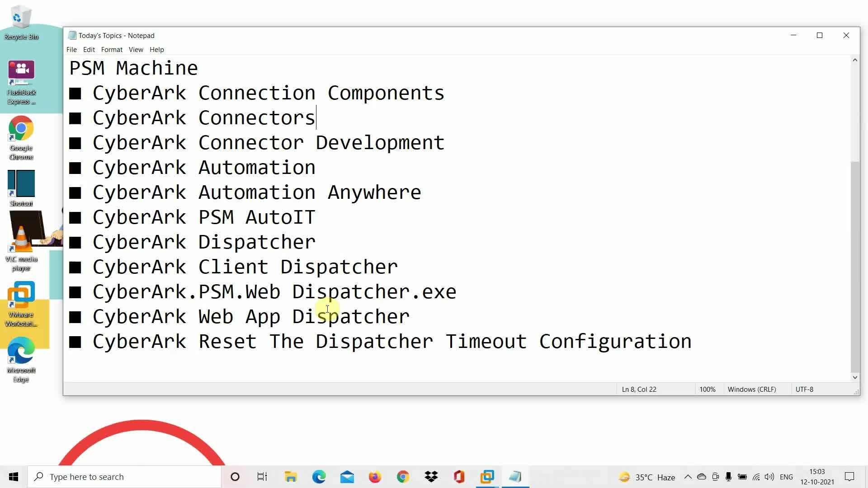Click the 'CyberArk Client Dispatcher' line

click(x=233, y=267)
